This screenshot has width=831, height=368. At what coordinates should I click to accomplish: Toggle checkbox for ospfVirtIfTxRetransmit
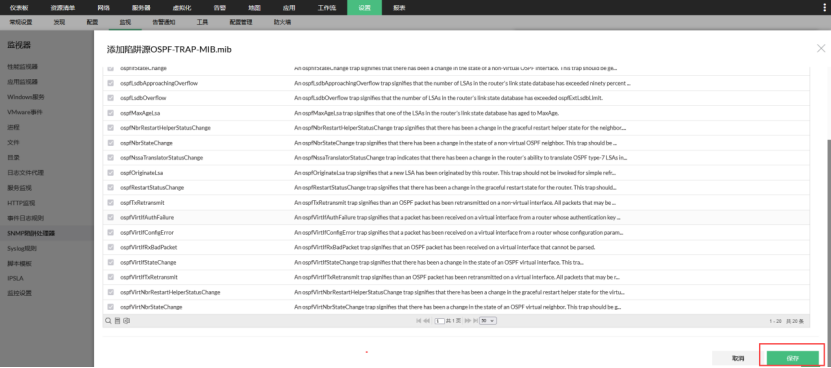(x=111, y=277)
